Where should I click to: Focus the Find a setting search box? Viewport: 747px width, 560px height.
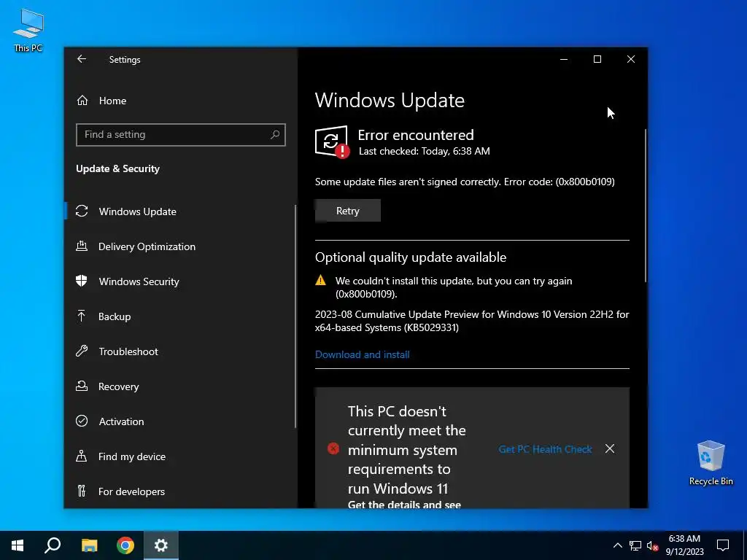[181, 135]
